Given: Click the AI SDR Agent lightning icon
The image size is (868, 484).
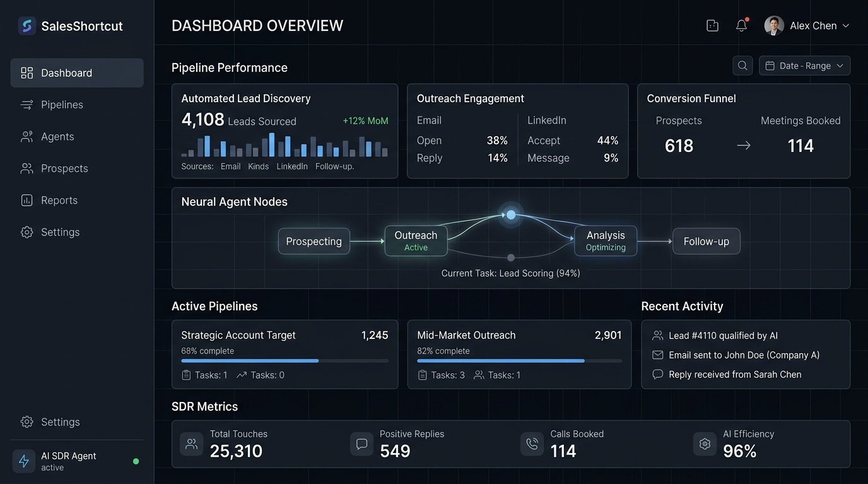Looking at the screenshot, I should coord(24,461).
